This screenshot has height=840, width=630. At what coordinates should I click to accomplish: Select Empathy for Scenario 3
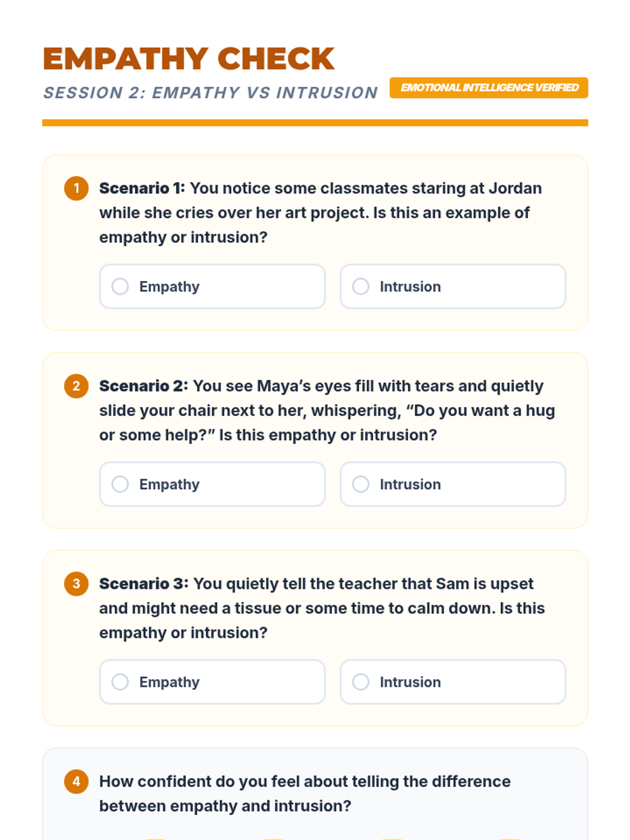[120, 682]
